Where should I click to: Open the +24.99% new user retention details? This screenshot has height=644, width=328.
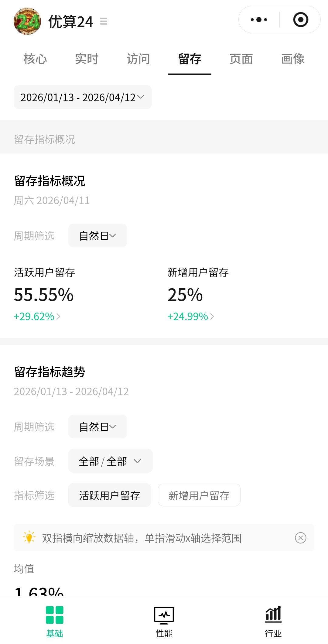click(x=191, y=317)
